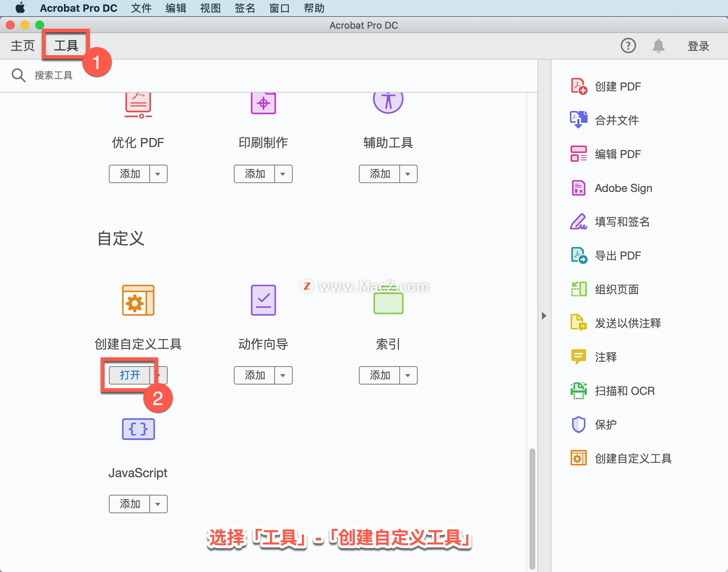Open the Acrobat Pro DC application menu
The width and height of the screenshot is (728, 572).
[x=78, y=8]
